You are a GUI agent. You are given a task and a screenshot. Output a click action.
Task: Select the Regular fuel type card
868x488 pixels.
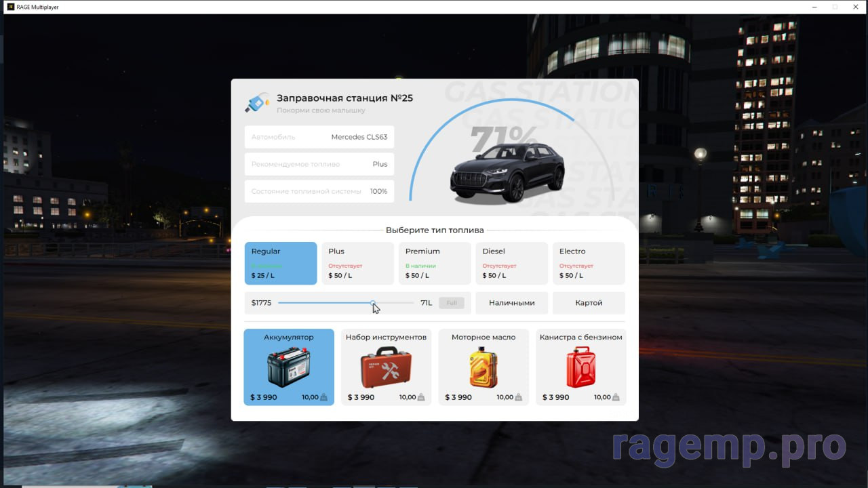point(281,263)
